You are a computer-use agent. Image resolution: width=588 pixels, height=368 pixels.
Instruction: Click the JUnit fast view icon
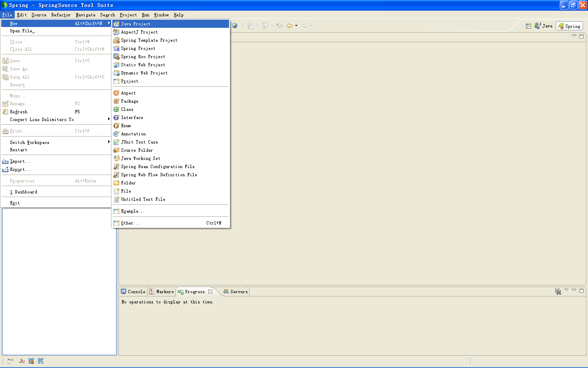click(22, 361)
